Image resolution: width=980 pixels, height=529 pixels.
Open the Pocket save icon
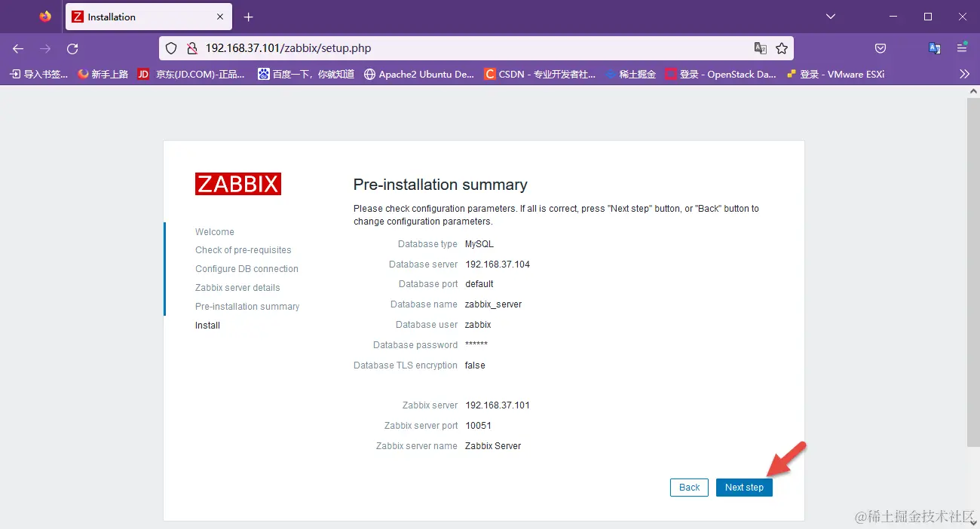[880, 48]
